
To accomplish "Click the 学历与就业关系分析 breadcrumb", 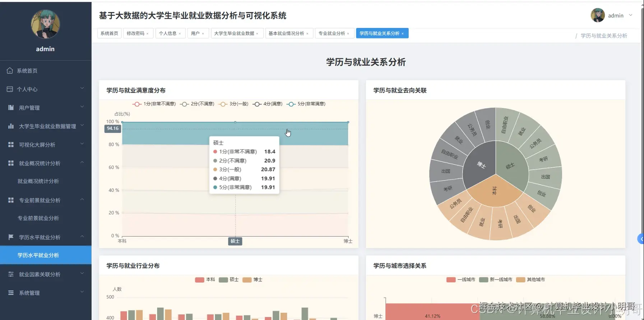I will click(x=604, y=36).
